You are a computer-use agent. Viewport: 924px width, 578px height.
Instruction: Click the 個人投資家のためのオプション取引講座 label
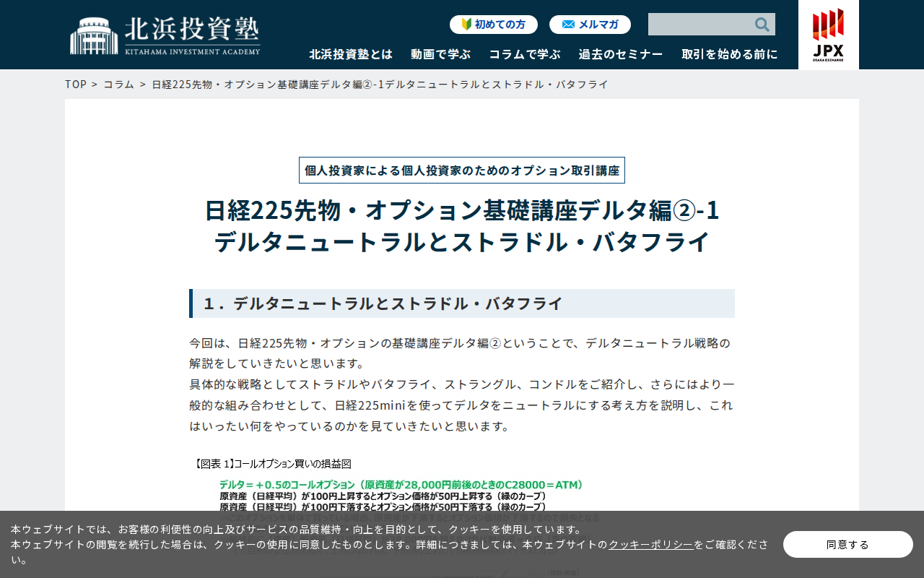[x=462, y=171]
